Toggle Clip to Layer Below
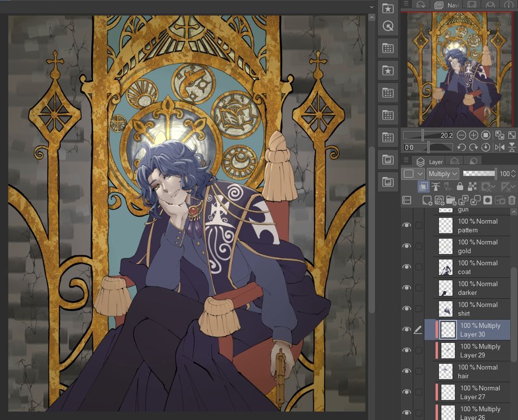 click(423, 187)
